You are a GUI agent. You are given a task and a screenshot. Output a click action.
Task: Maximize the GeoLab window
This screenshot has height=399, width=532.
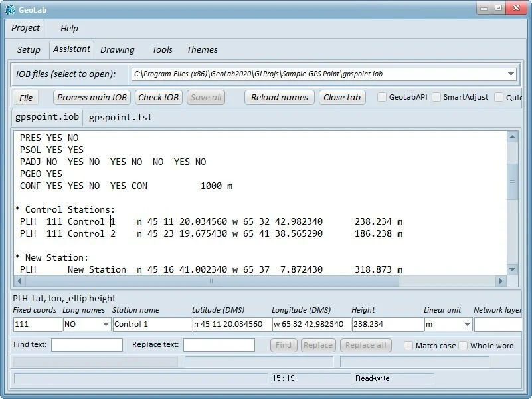(x=498, y=8)
